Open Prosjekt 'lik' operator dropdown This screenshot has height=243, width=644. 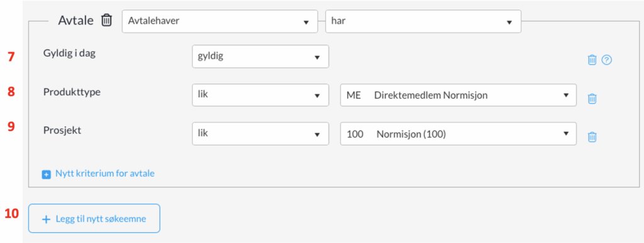click(260, 134)
